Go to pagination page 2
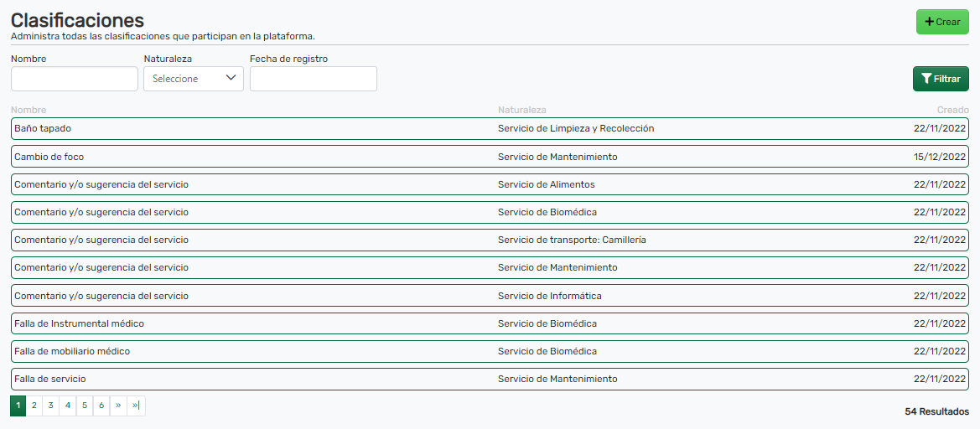980x429 pixels. click(x=34, y=406)
